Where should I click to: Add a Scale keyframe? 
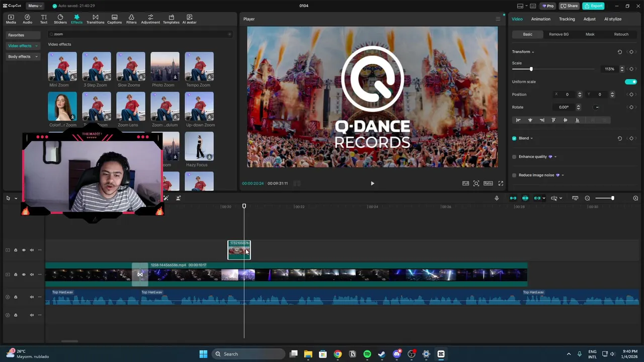pyautogui.click(x=631, y=69)
